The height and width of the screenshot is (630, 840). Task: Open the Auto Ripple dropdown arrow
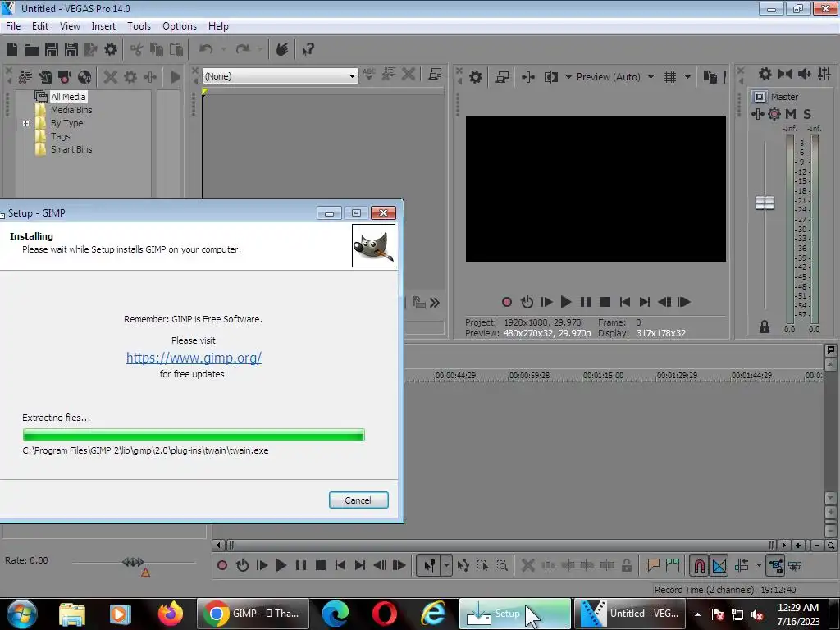[x=759, y=565]
